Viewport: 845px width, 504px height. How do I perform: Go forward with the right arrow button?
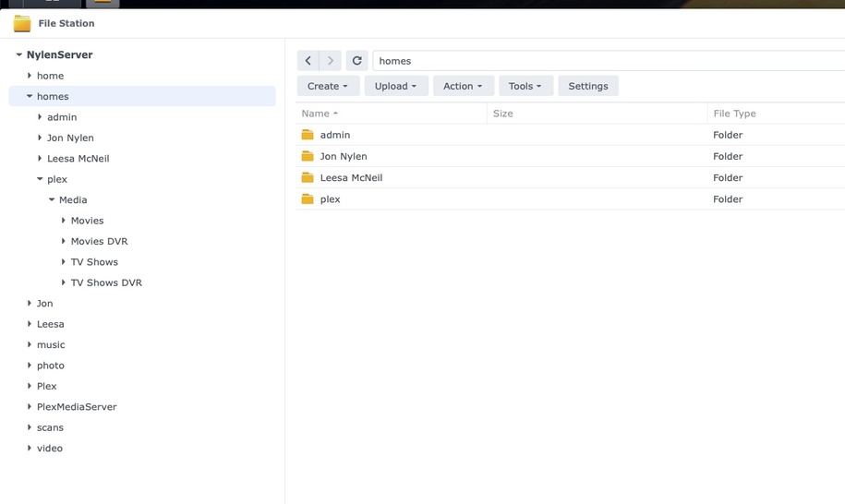coord(331,61)
